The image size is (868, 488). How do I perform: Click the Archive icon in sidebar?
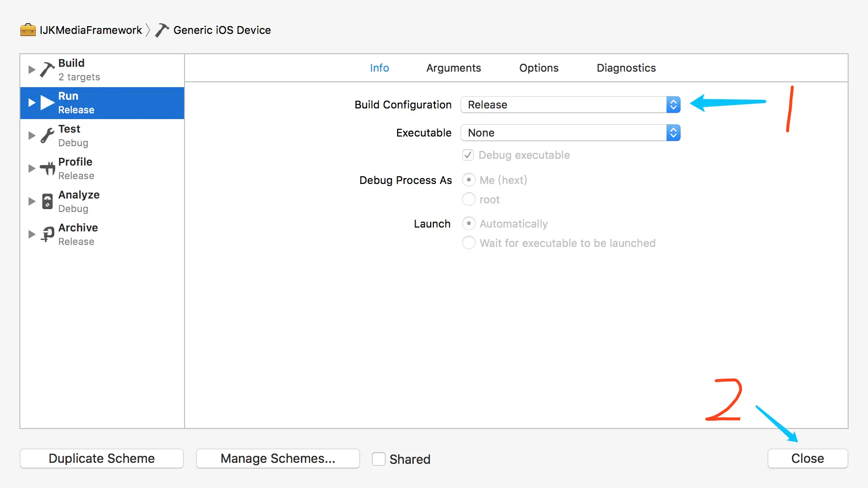pos(47,234)
